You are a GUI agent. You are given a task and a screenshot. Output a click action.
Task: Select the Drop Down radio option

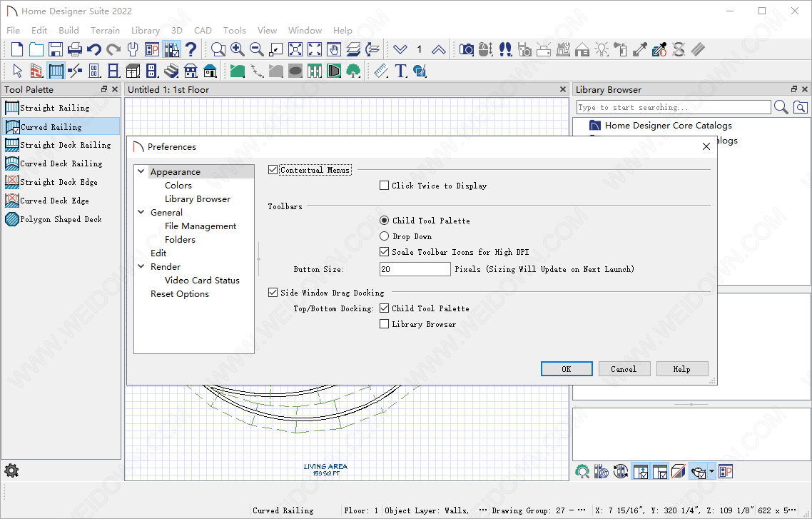385,237
